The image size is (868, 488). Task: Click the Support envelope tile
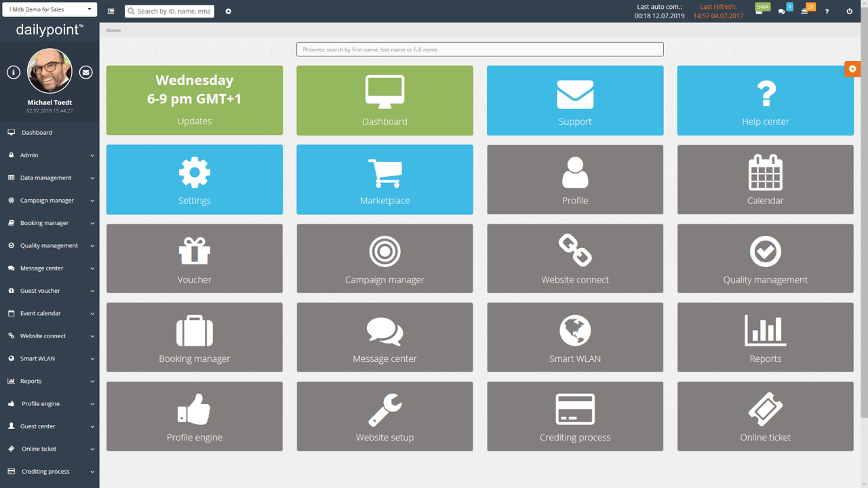574,100
